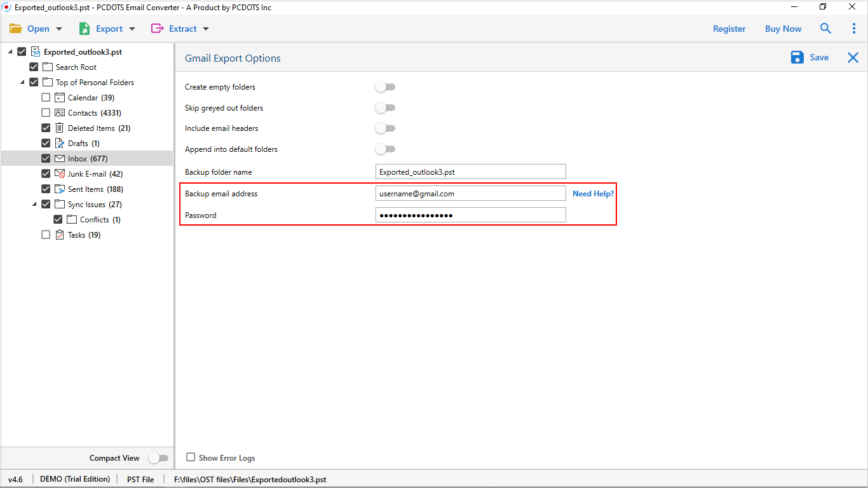Click the v4.6 version status entry
The width and height of the screenshot is (868, 488).
(15, 480)
